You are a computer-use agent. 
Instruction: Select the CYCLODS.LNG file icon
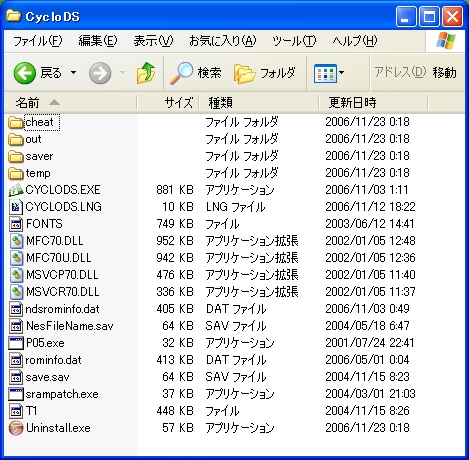click(16, 207)
